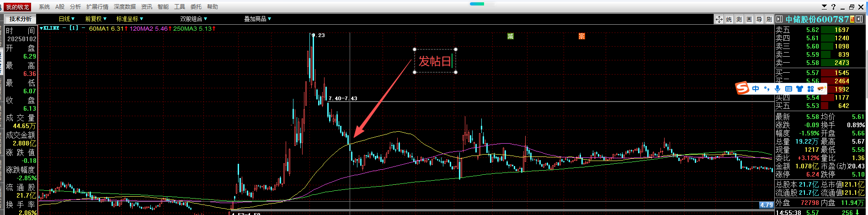This screenshot has width=868, height=215.
Task: Click the green 减 marker on chart
Action: pyautogui.click(x=511, y=36)
